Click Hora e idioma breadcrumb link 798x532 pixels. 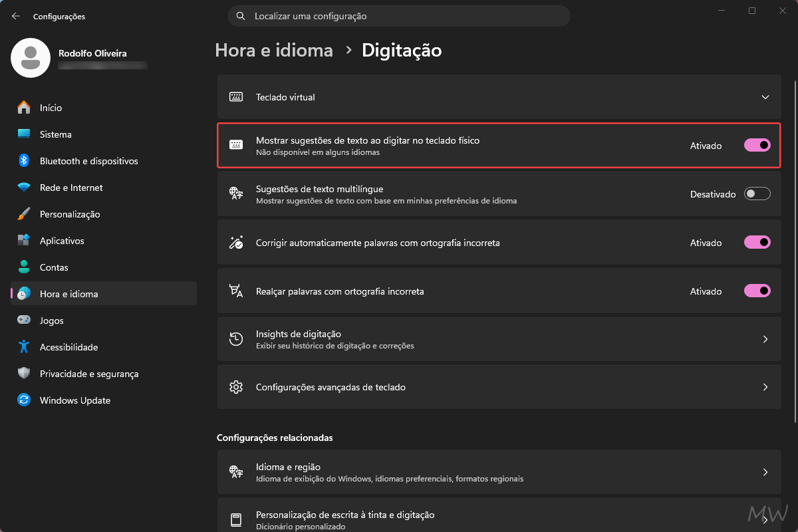[274, 51]
